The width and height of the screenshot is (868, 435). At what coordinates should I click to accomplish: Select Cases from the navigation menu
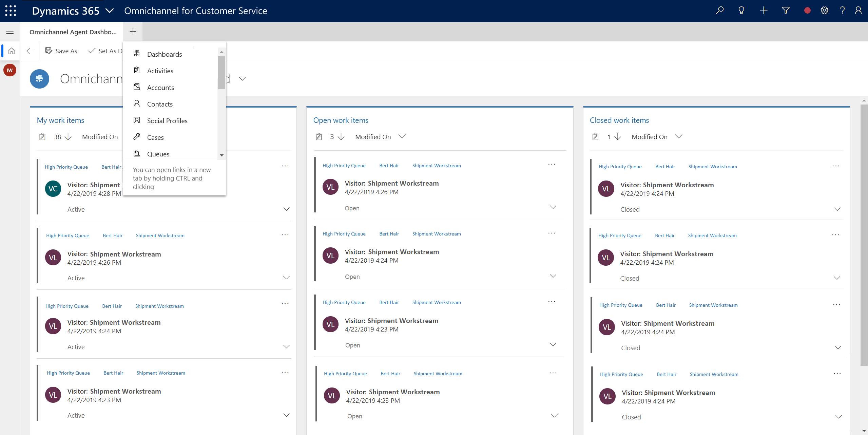[x=155, y=137]
